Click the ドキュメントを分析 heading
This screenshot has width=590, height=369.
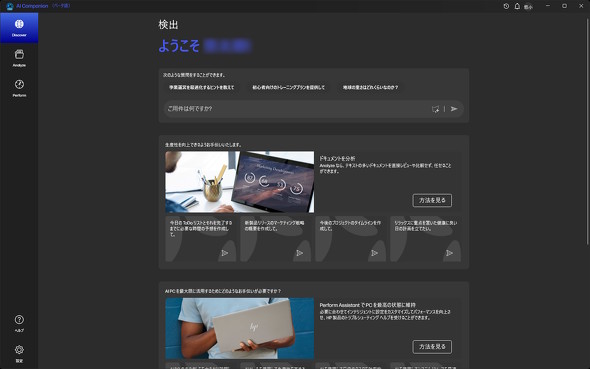coord(337,158)
